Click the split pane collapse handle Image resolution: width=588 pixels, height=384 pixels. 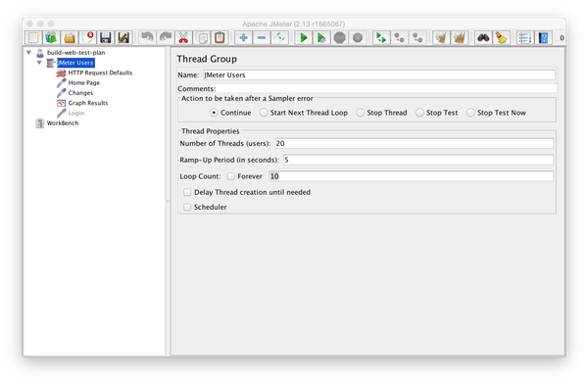pos(168,202)
